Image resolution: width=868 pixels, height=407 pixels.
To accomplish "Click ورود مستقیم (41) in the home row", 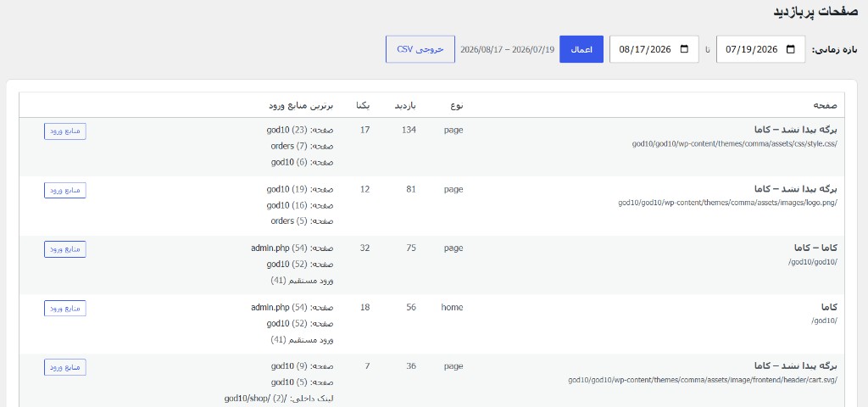I will [x=303, y=339].
